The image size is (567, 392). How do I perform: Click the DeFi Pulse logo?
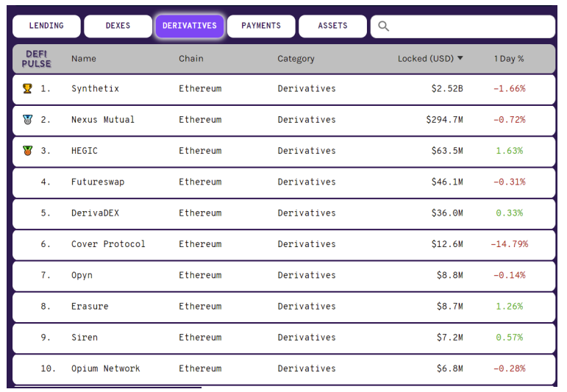37,59
